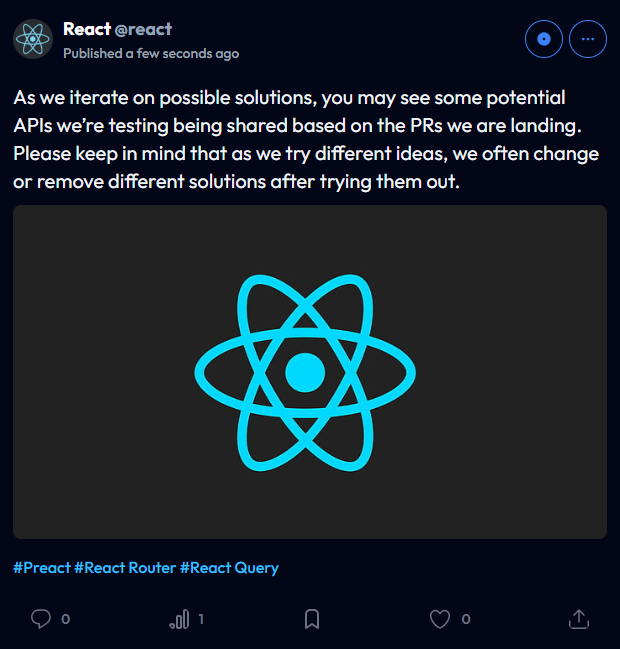
Task: Open the three-dots more options menu
Action: [x=588, y=39]
